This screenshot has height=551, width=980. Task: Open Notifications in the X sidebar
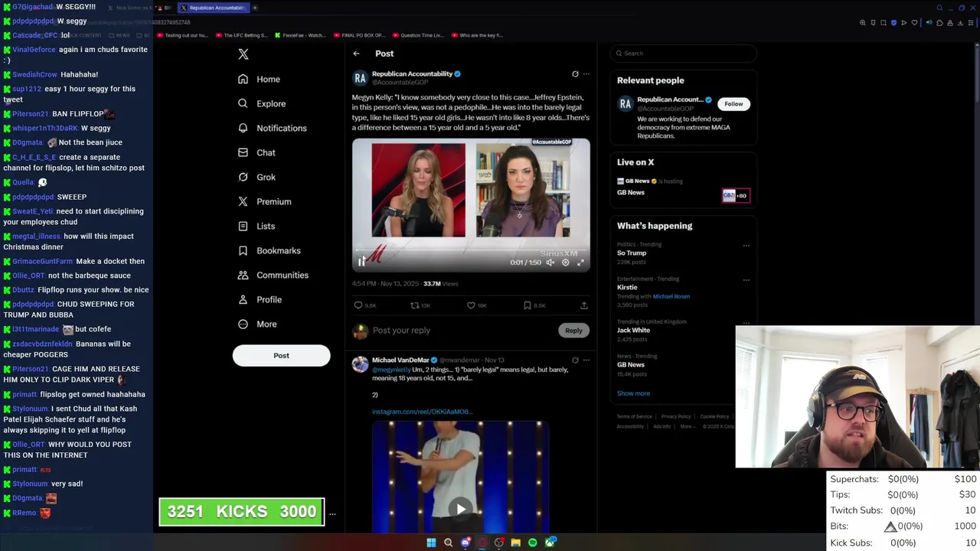pyautogui.click(x=272, y=128)
